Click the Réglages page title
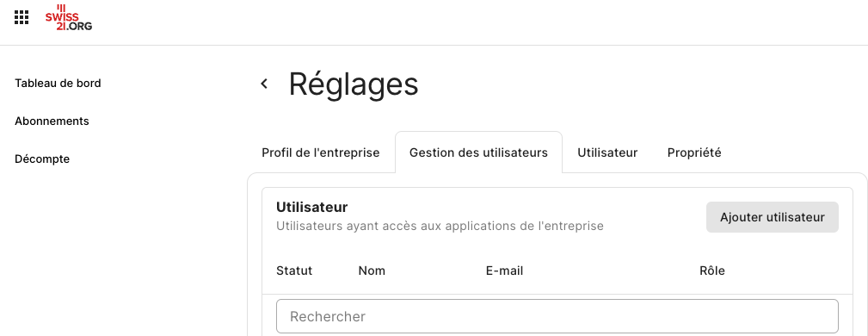The image size is (868, 336). 354,84
